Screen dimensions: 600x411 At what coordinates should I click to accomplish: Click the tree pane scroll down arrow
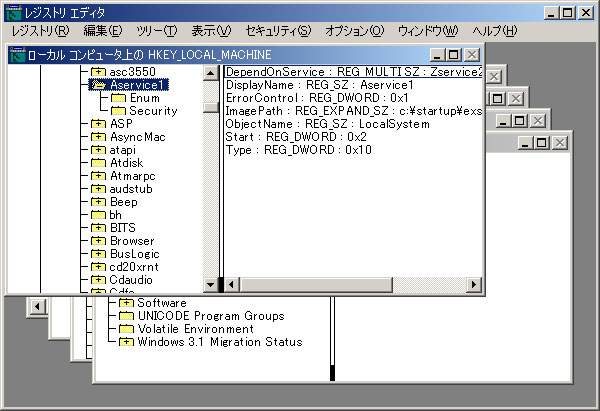pos(210,285)
